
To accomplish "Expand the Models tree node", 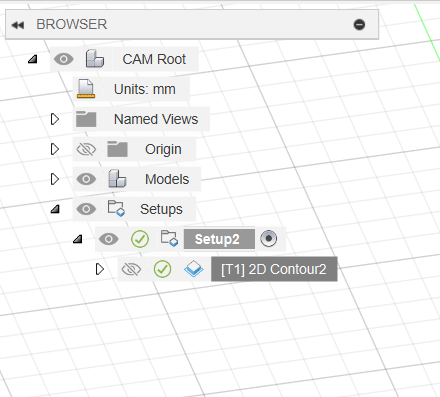I will click(55, 179).
